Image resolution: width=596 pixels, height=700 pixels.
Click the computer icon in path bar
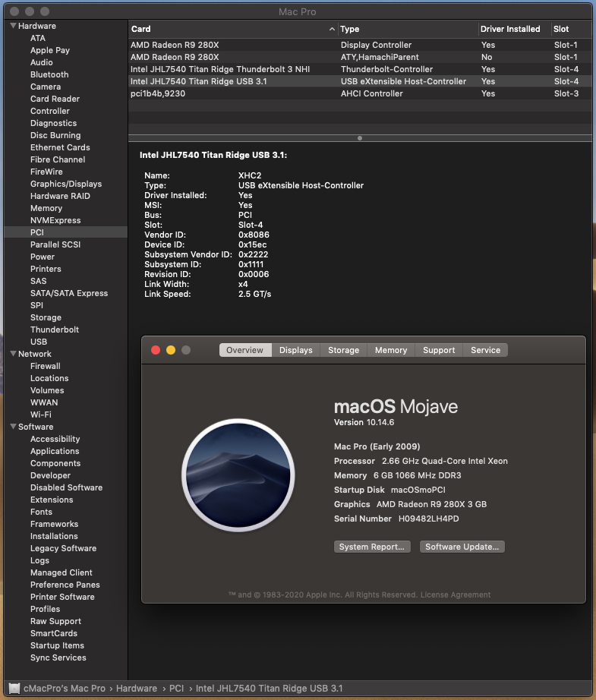pyautogui.click(x=14, y=689)
